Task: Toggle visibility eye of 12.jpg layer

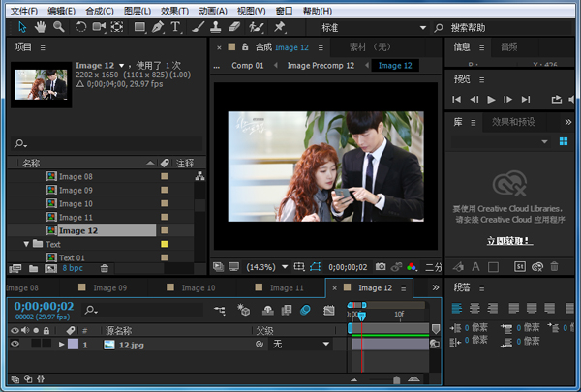Action: pos(15,344)
